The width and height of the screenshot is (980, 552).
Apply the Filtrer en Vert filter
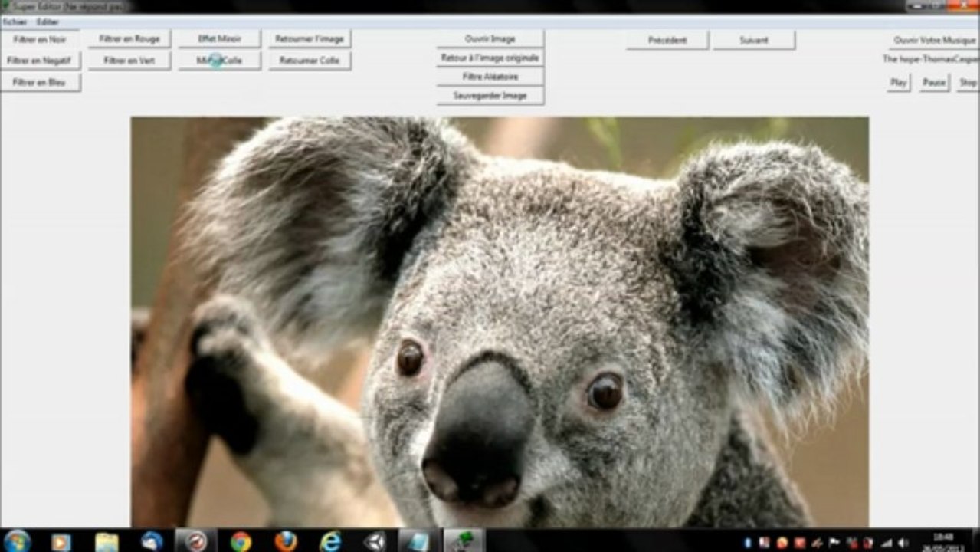[129, 61]
